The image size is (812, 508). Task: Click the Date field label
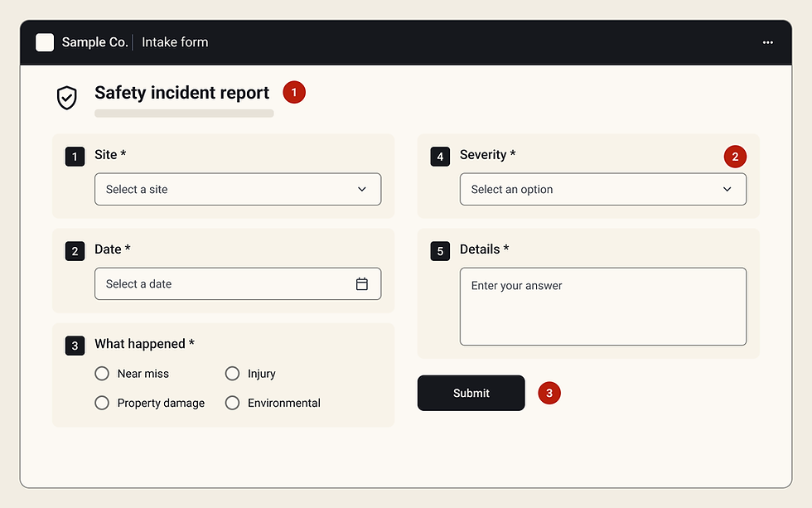click(x=113, y=249)
